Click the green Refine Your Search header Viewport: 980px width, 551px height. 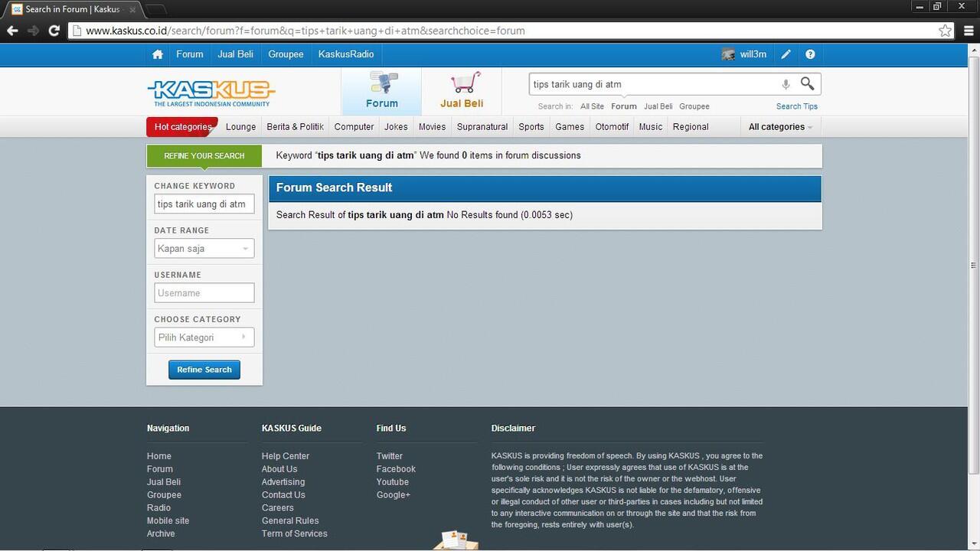click(204, 156)
